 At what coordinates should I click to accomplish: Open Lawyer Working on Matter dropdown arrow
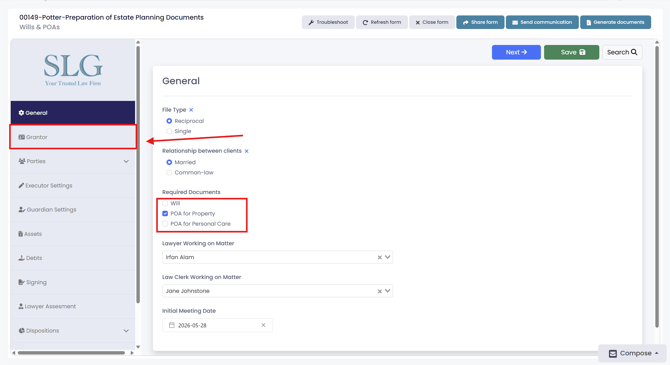388,257
